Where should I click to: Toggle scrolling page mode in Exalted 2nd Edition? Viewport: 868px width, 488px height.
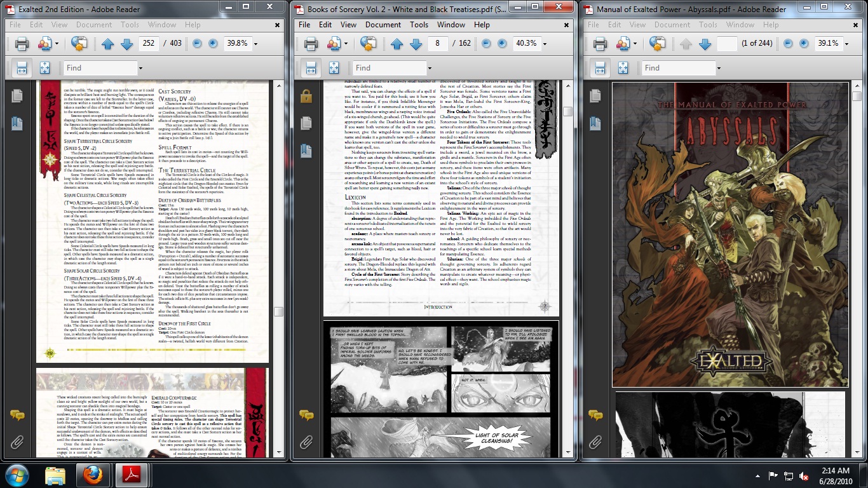(22, 68)
